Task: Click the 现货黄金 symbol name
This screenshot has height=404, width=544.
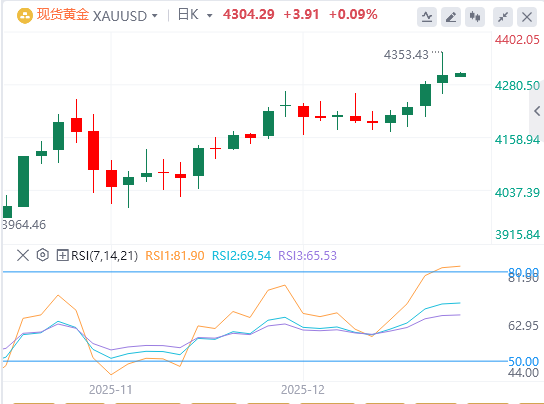Action: pyautogui.click(x=63, y=15)
